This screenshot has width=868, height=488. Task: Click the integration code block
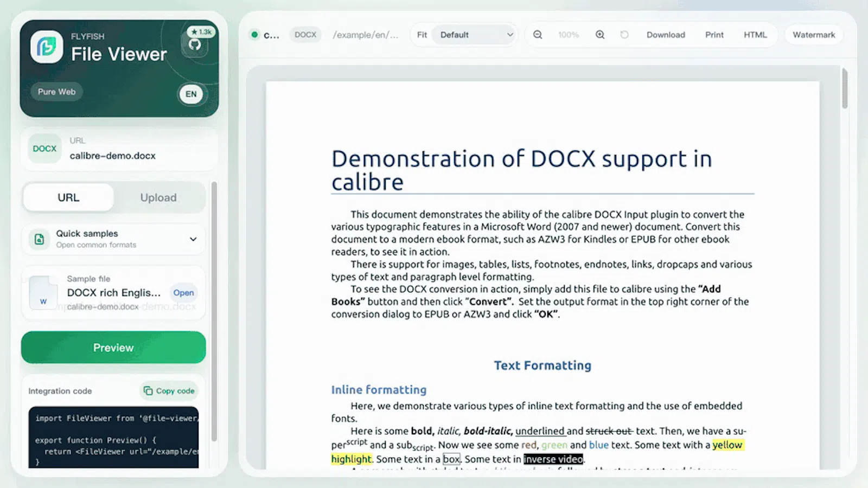coord(113,437)
